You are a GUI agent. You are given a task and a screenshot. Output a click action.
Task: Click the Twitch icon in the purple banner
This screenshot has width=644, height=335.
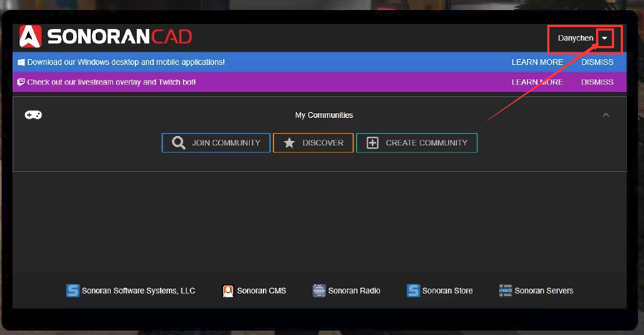pos(21,82)
